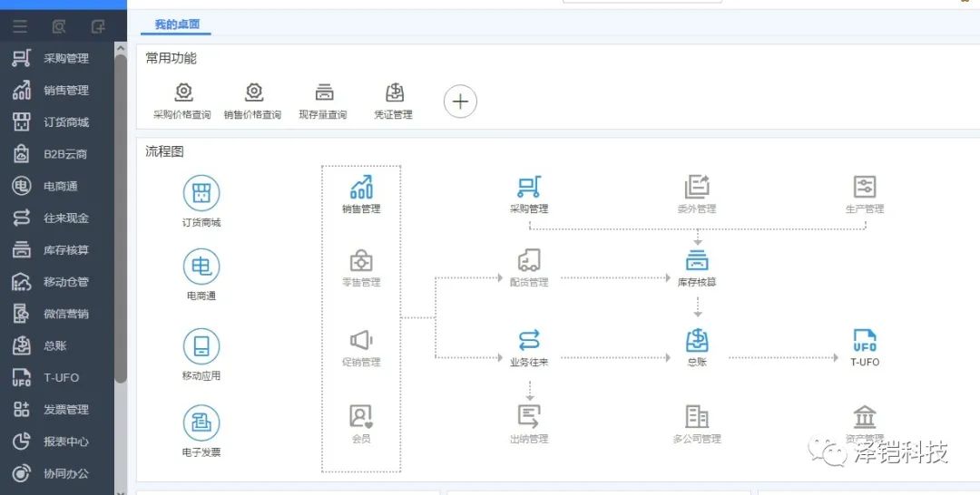Click the sidebar vertical scrollbar

(121, 218)
